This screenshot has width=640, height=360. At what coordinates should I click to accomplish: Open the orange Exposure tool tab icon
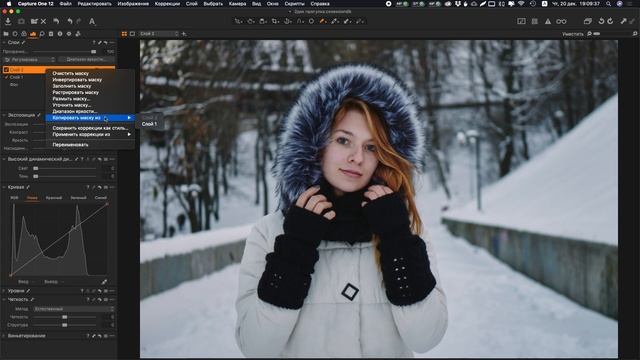(x=33, y=34)
